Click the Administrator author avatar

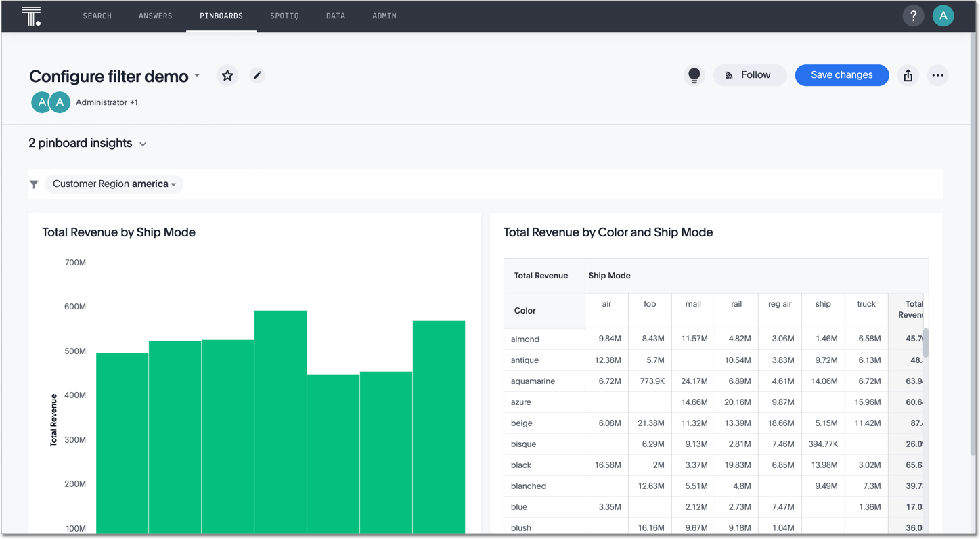pyautogui.click(x=41, y=102)
